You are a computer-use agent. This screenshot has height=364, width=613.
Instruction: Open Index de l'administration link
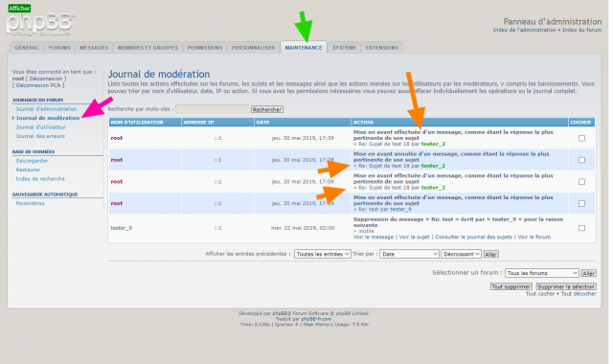pyautogui.click(x=524, y=30)
